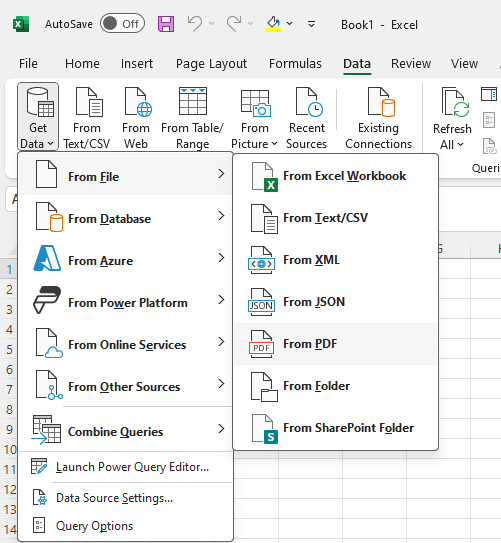Viewport: 501px width, 543px height.
Task: Click the Excel app logo icon
Action: (21, 24)
